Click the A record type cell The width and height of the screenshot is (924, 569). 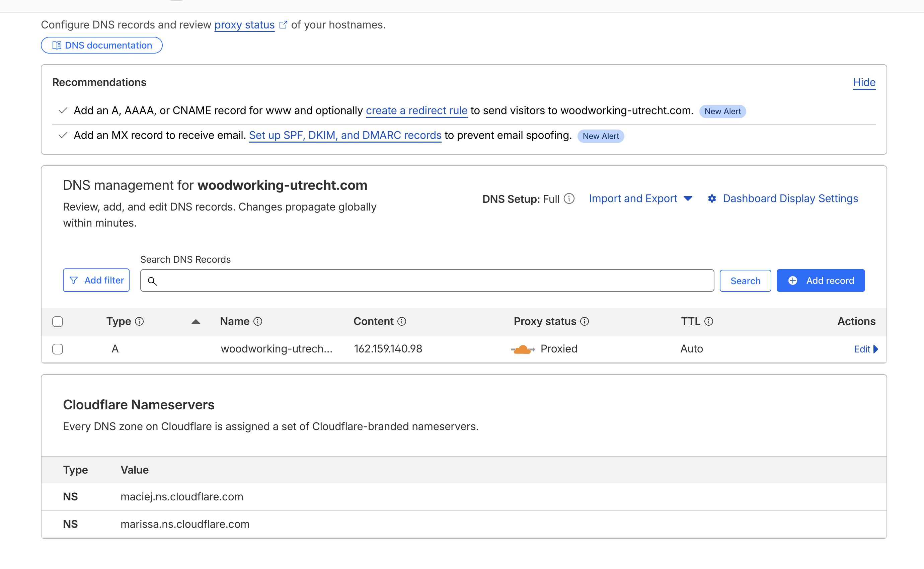point(115,349)
